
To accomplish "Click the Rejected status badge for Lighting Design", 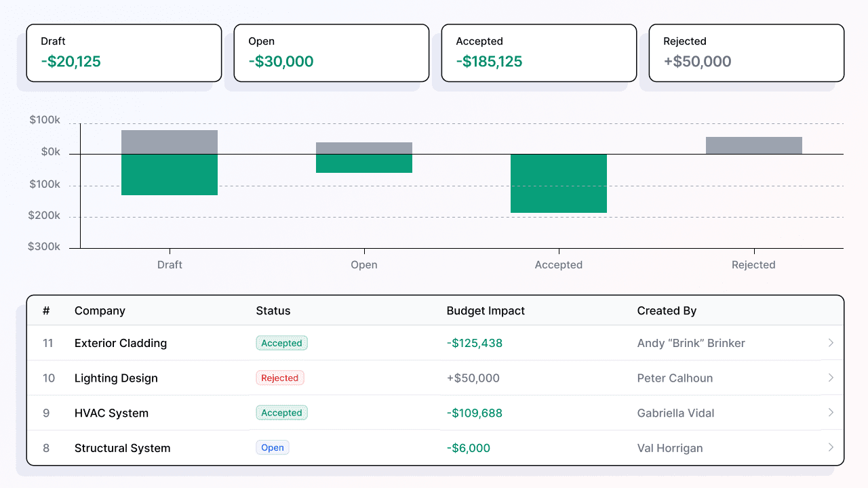I will (x=280, y=378).
